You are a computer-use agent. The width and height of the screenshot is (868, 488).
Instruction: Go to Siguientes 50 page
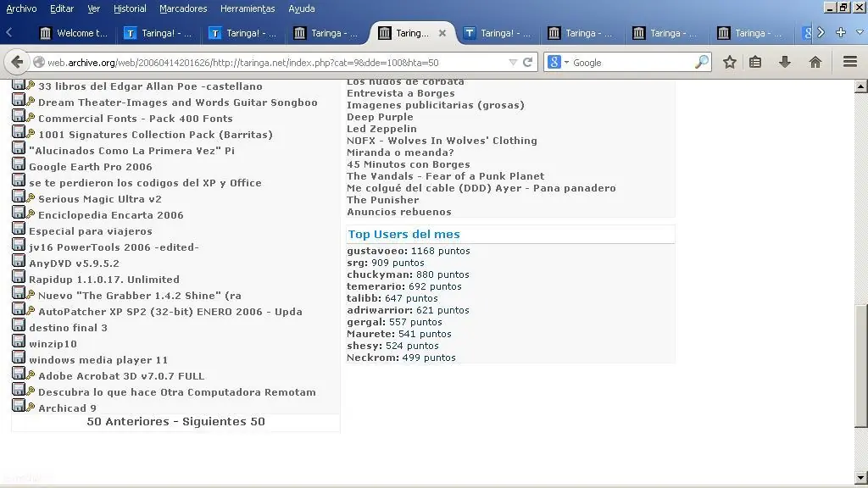(224, 422)
